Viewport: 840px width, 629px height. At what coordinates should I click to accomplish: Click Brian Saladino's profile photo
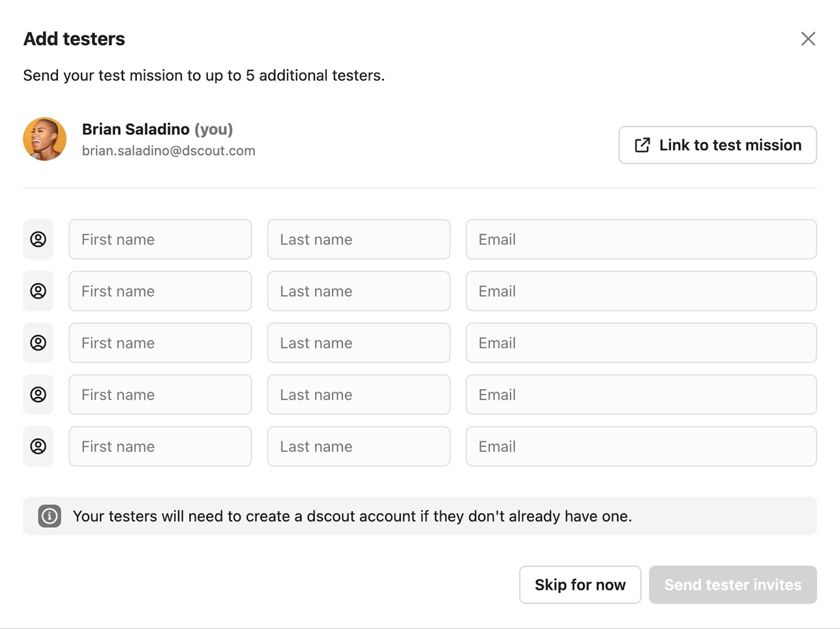[45, 139]
